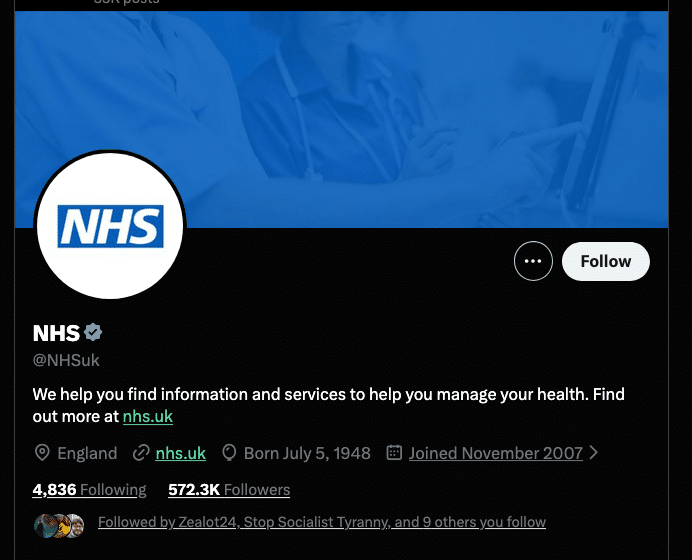Viewport: 692px width, 560px height.
Task: Click the chain link icon beside nhs.uk
Action: tap(141, 453)
